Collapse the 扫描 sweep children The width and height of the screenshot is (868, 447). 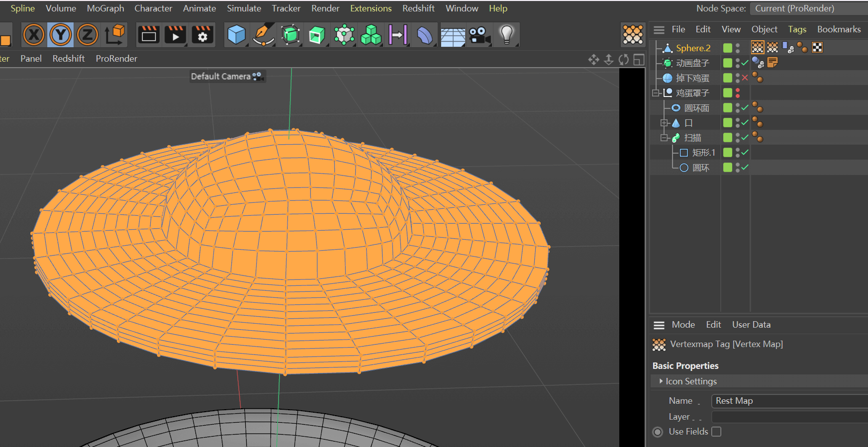point(664,138)
